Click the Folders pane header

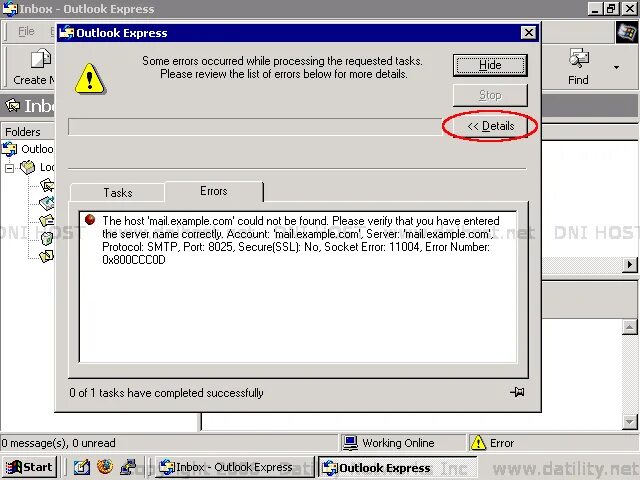click(27, 131)
